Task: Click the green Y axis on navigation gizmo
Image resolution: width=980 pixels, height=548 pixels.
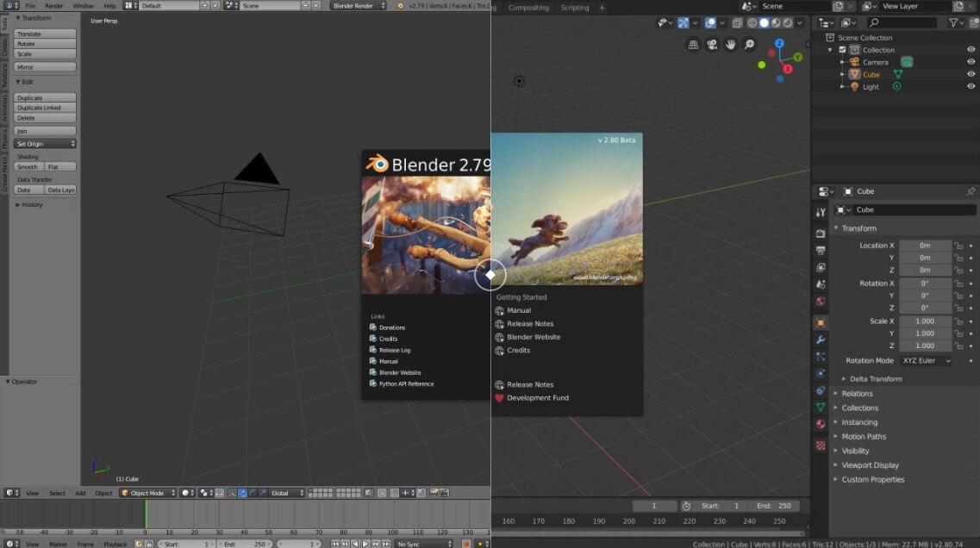Action: click(x=797, y=58)
